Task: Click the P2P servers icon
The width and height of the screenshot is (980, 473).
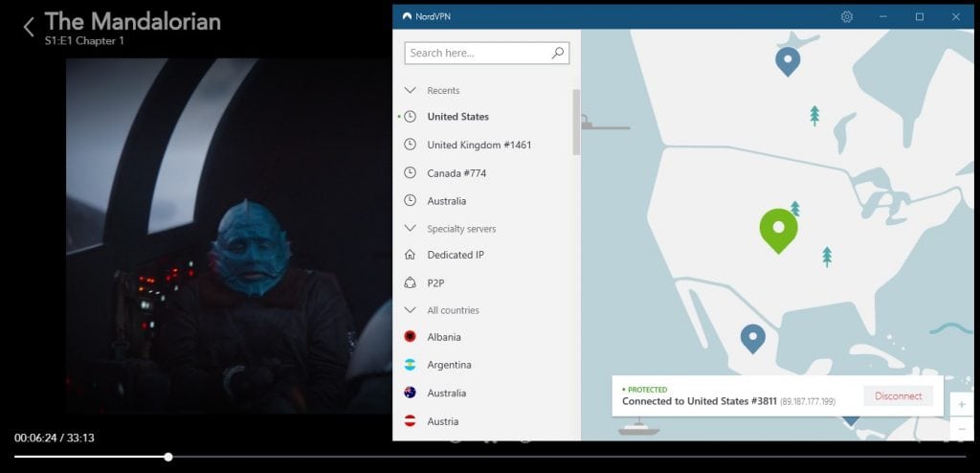Action: click(x=410, y=282)
